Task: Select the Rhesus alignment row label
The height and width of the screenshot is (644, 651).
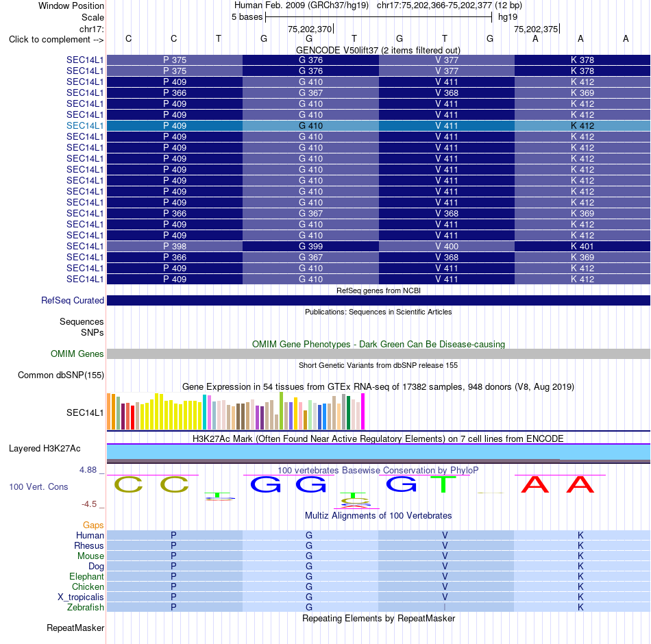Action: (x=89, y=545)
